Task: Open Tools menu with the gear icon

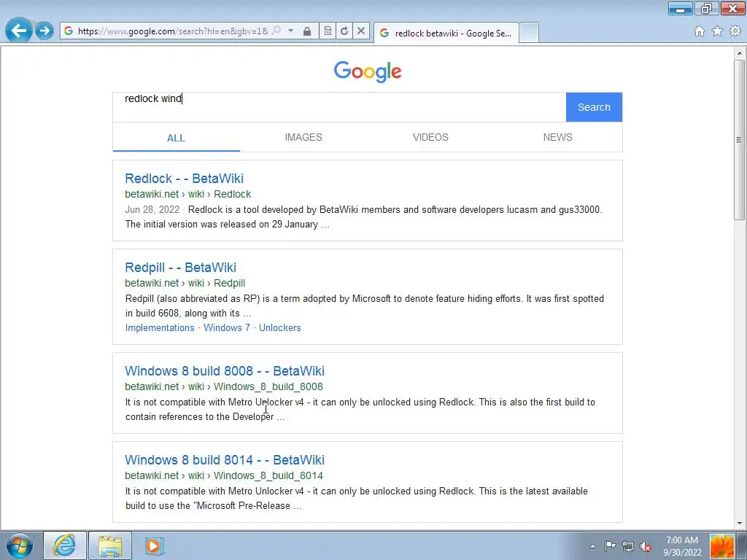Action: 735,31
